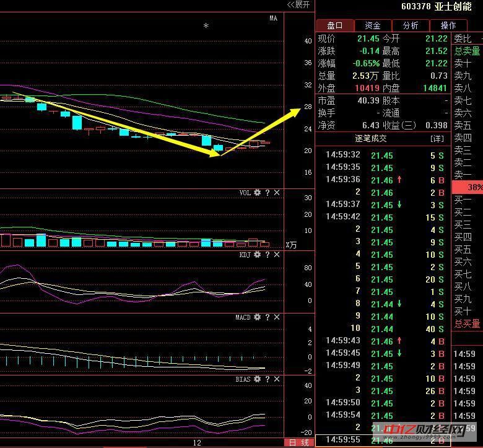
Task: Expand the chart with <<展开
Action: click(298, 5)
